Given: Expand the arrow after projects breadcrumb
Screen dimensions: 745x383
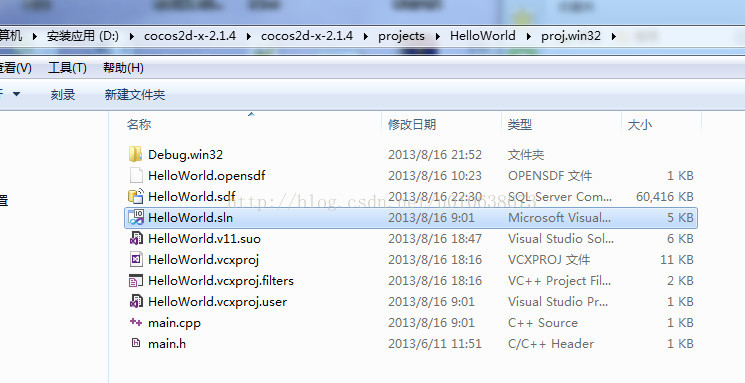Looking at the screenshot, I should coord(437,36).
